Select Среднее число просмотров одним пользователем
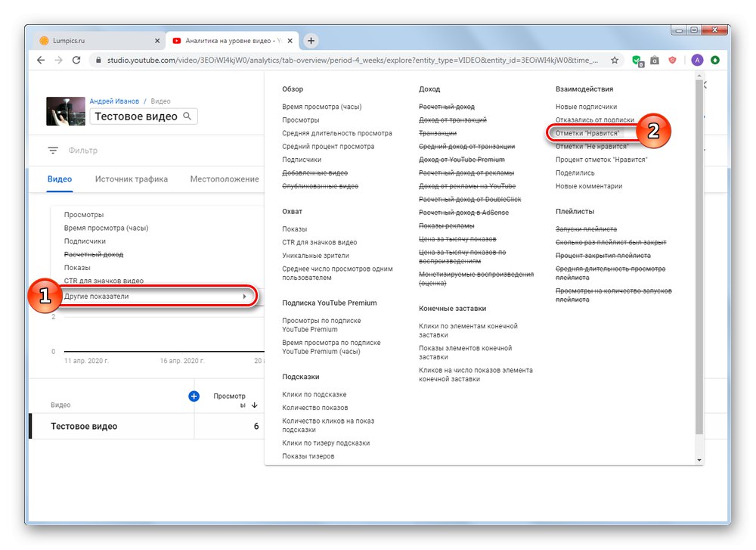This screenshot has width=756, height=550. 337,274
